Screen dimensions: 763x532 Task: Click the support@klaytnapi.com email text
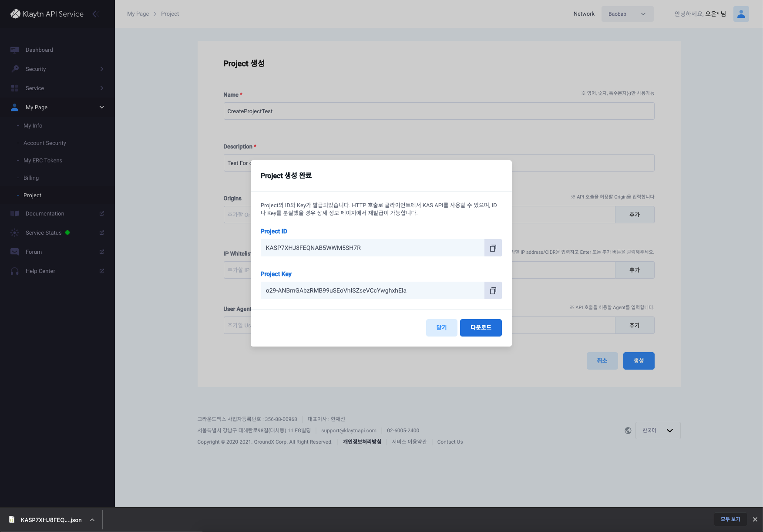point(349,431)
